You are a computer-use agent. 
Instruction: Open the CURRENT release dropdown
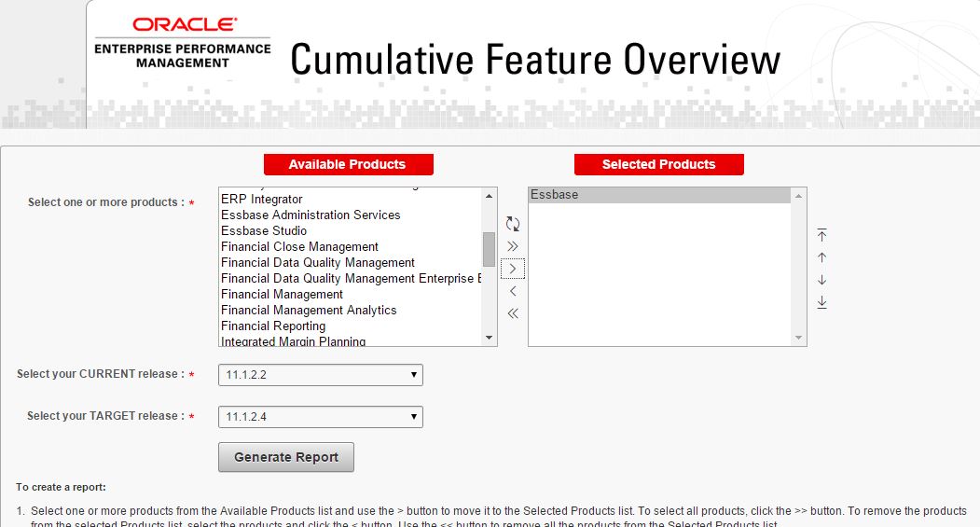tap(320, 375)
